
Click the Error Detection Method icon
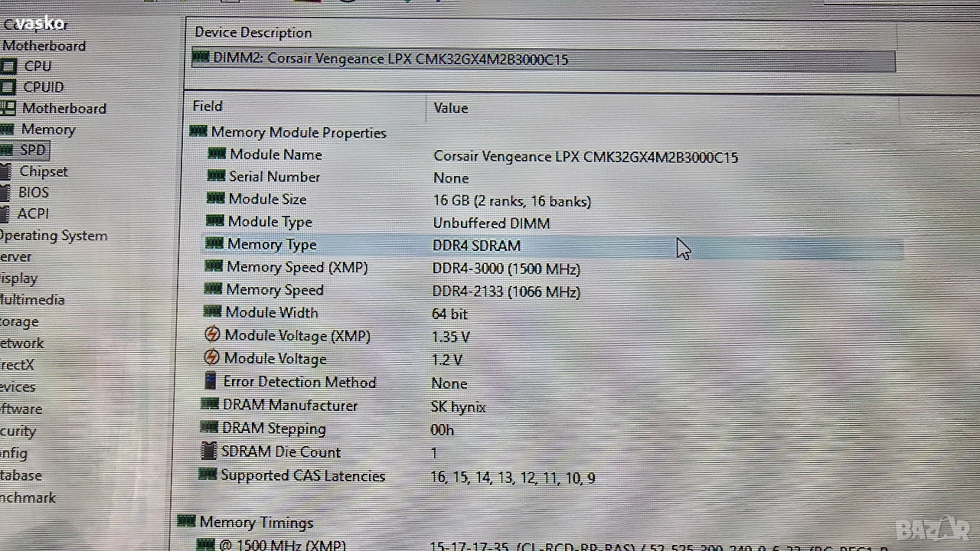click(211, 381)
